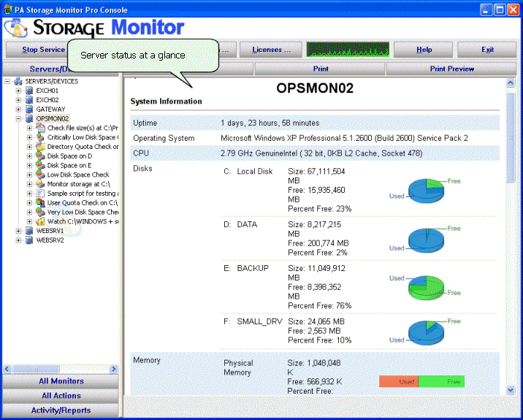Click the C: Local Disk pie chart

coord(426,191)
